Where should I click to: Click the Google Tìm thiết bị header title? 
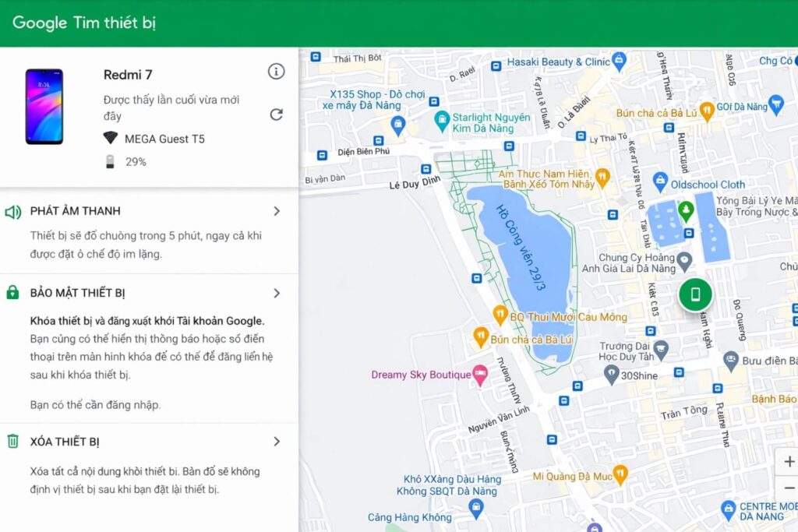(84, 23)
